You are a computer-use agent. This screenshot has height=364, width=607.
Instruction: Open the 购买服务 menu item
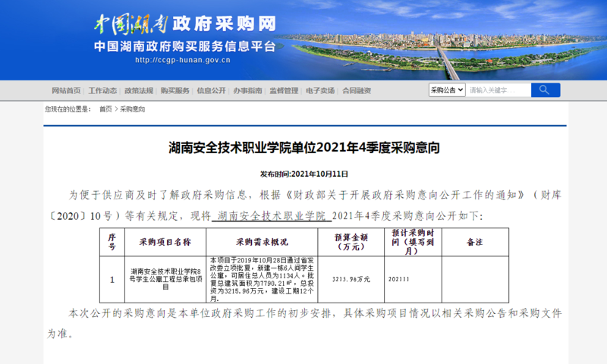pos(175,90)
